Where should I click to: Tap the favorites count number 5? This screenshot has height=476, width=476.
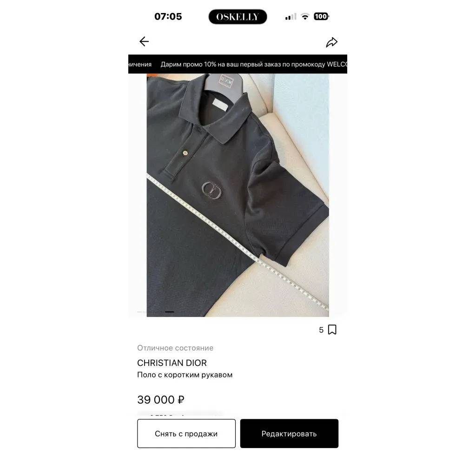coord(321,330)
